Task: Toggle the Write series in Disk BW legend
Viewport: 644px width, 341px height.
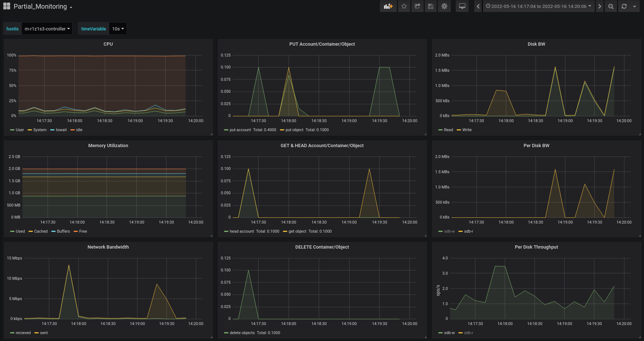Action: coord(467,130)
